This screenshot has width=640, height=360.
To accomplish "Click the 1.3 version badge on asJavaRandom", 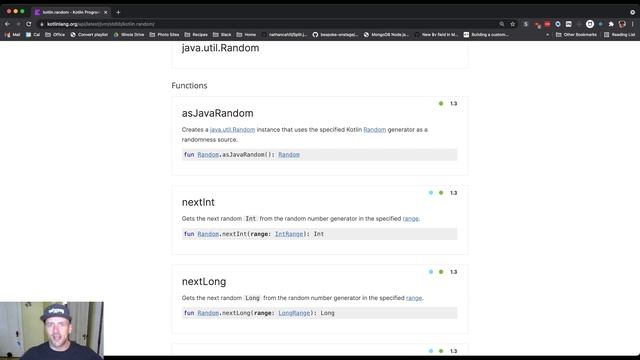I will click(453, 104).
